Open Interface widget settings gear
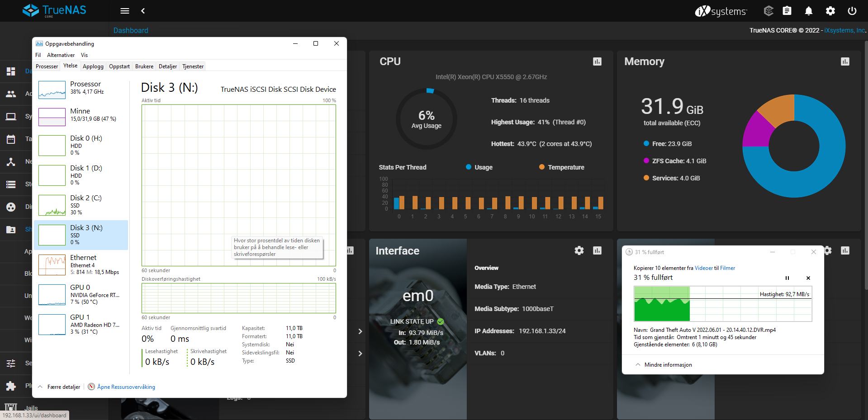868x420 pixels. click(579, 250)
